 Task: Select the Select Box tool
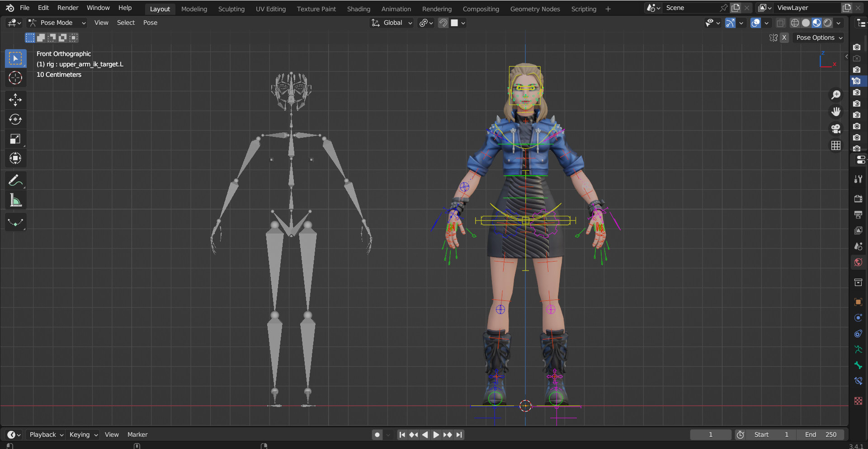pyautogui.click(x=15, y=59)
